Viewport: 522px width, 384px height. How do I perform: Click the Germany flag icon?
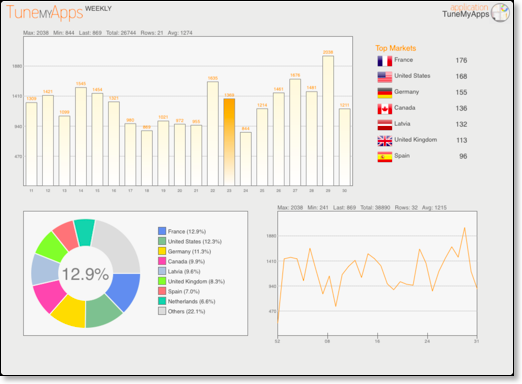point(385,93)
